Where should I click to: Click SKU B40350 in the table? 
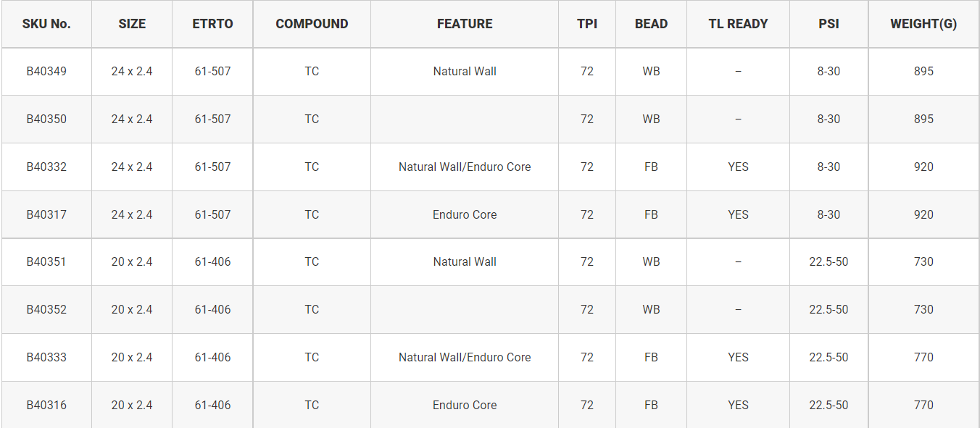46,119
